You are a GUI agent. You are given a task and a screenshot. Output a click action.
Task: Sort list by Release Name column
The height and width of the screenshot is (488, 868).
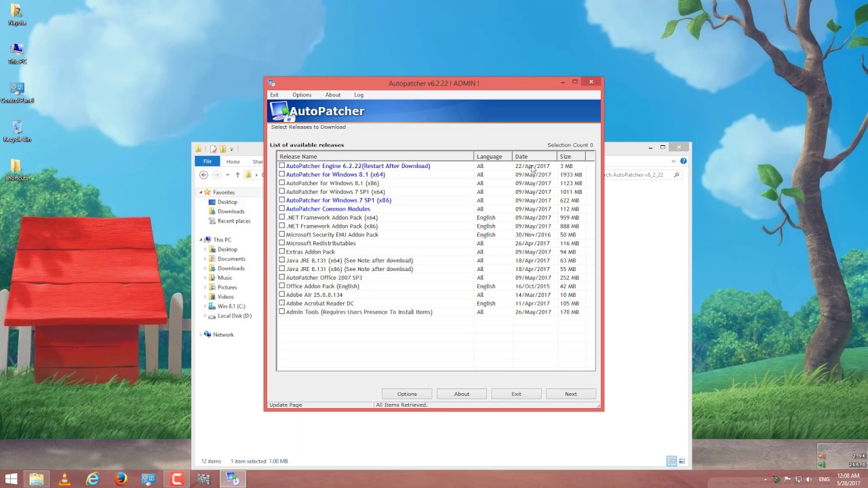pos(376,157)
